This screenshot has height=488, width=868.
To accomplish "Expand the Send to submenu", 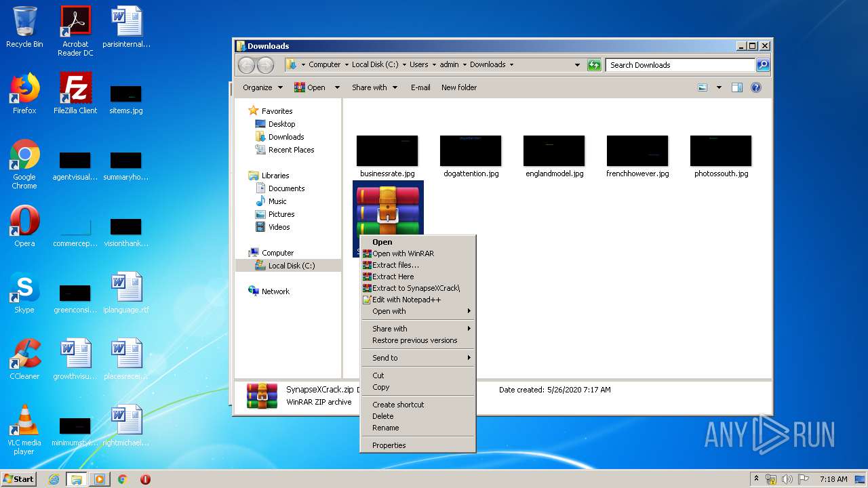I will pos(418,358).
